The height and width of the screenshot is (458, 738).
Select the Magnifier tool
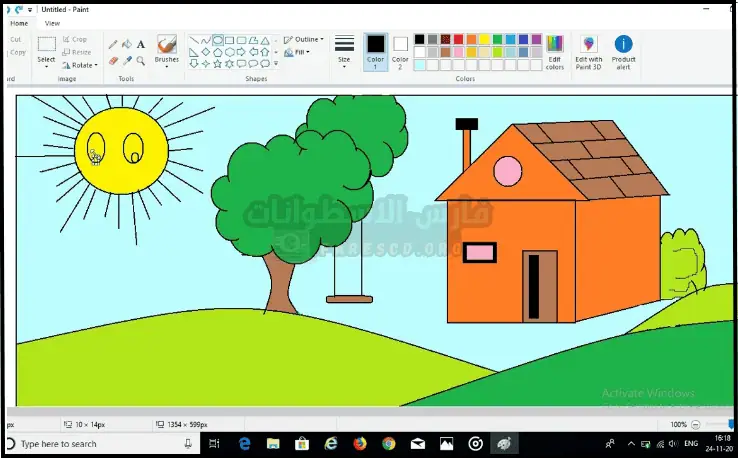tap(141, 60)
